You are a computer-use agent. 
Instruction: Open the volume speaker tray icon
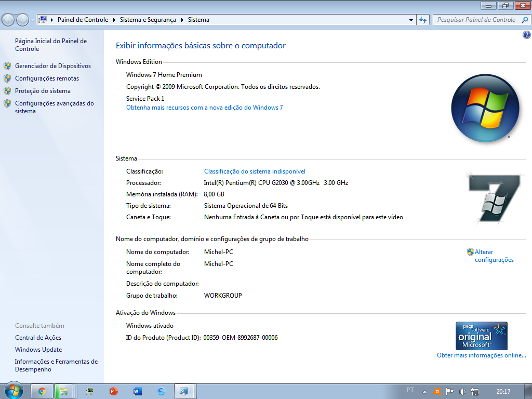pos(462,392)
